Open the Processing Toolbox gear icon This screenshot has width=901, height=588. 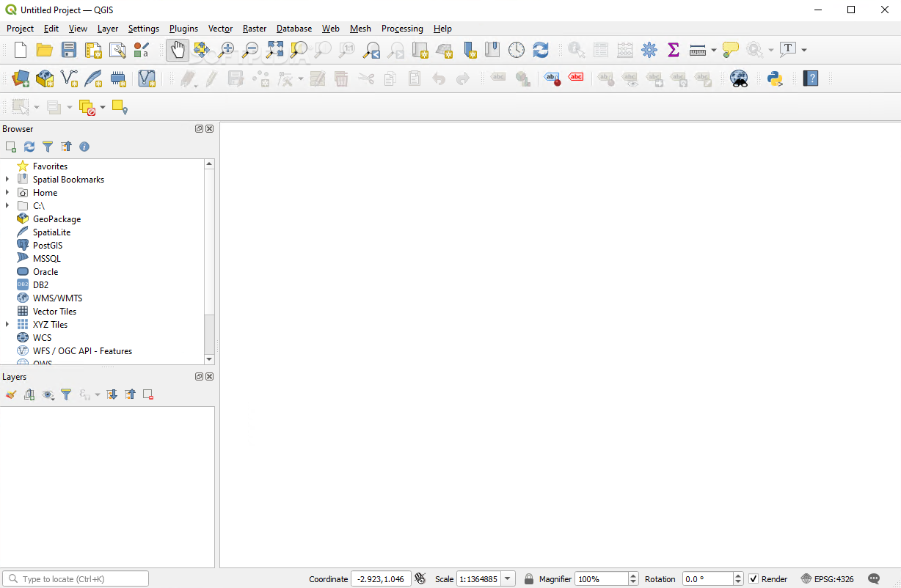tap(649, 50)
